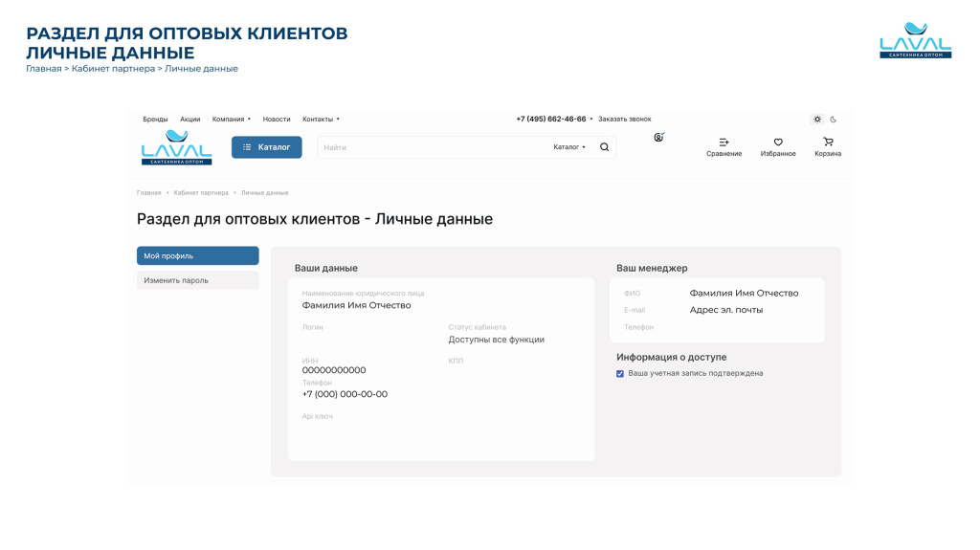Click into the Найти search field

pyautogui.click(x=431, y=147)
